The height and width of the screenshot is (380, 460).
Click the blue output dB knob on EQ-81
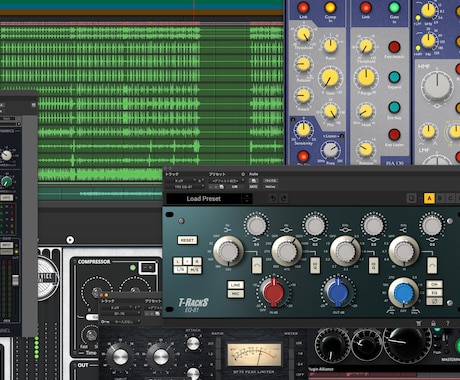(338, 292)
